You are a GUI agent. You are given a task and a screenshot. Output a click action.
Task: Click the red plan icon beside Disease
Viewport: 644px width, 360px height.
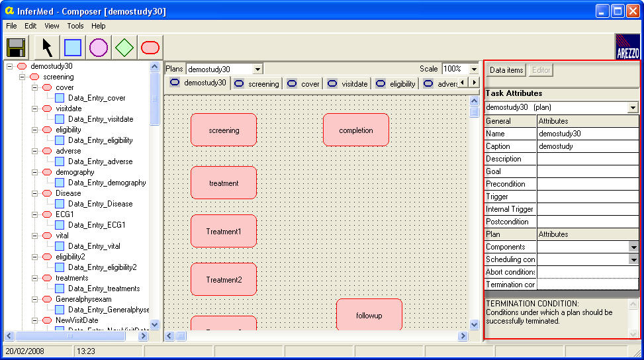coord(47,193)
